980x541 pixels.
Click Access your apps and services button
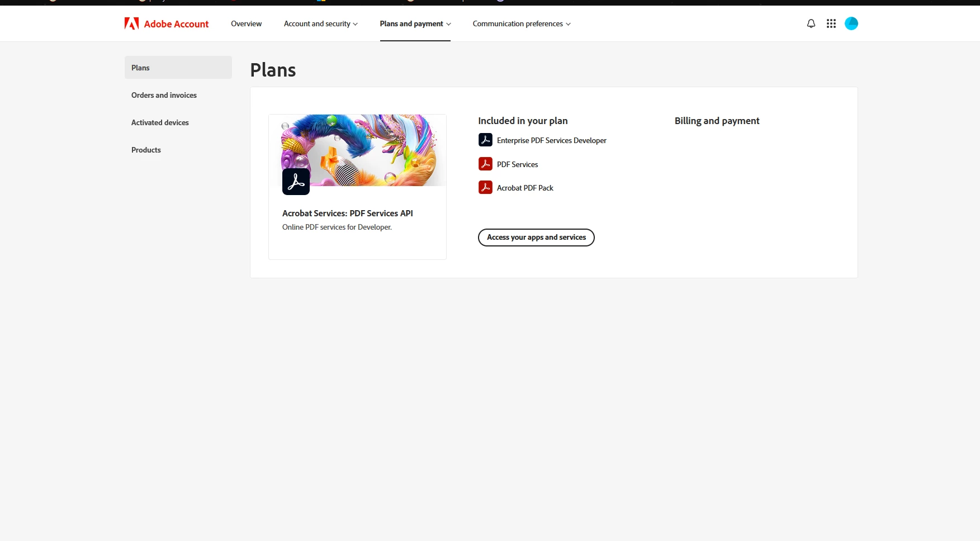[536, 238]
